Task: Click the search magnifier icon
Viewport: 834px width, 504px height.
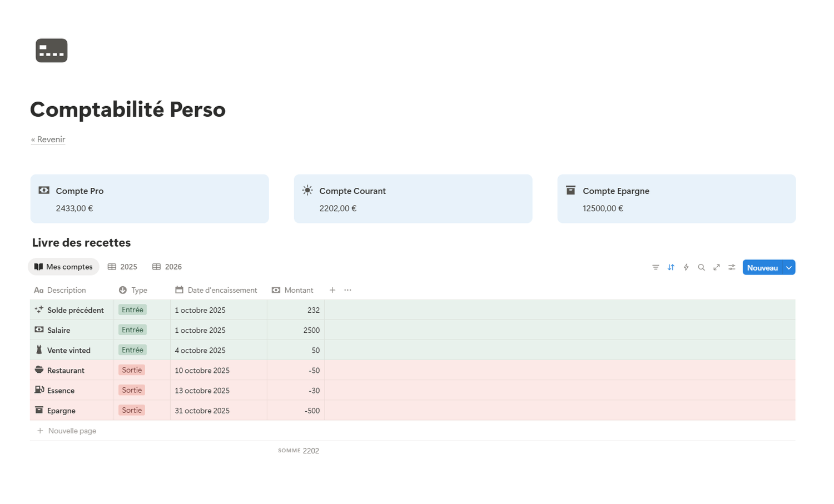Action: coord(702,267)
